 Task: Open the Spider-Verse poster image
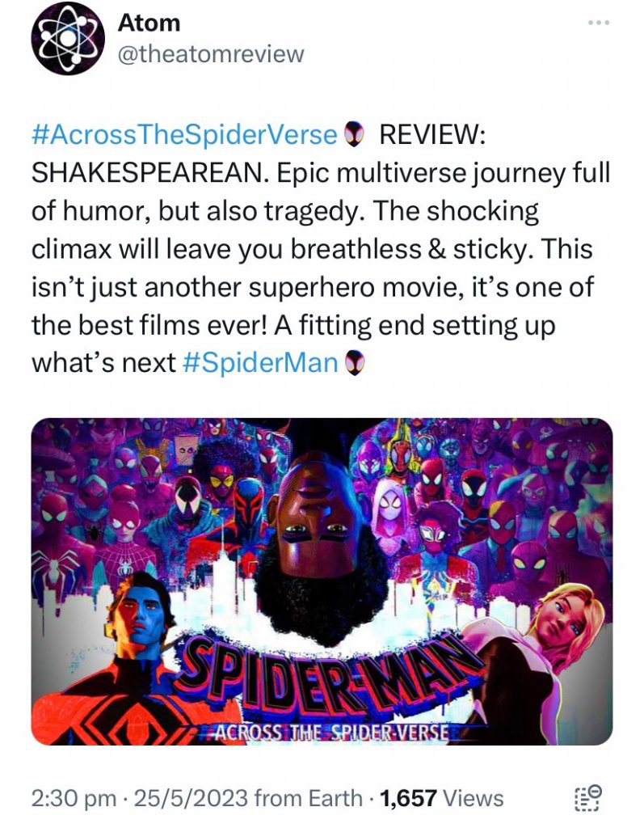pos(322,581)
